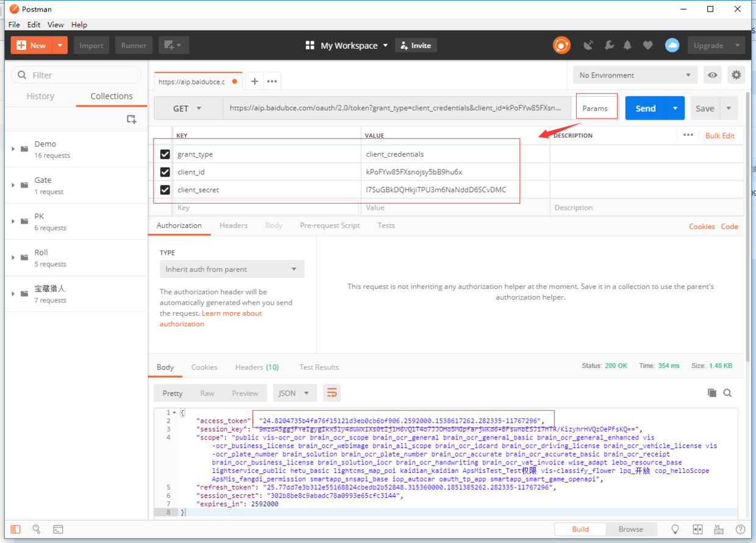Add a new request tab with plus
Viewport: 756px width, 543px height.
255,81
